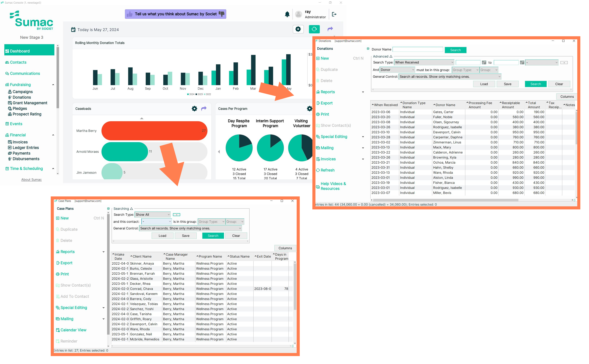Open Contacts in the sidebar
Screen dimensions: 589x364
(x=16, y=62)
